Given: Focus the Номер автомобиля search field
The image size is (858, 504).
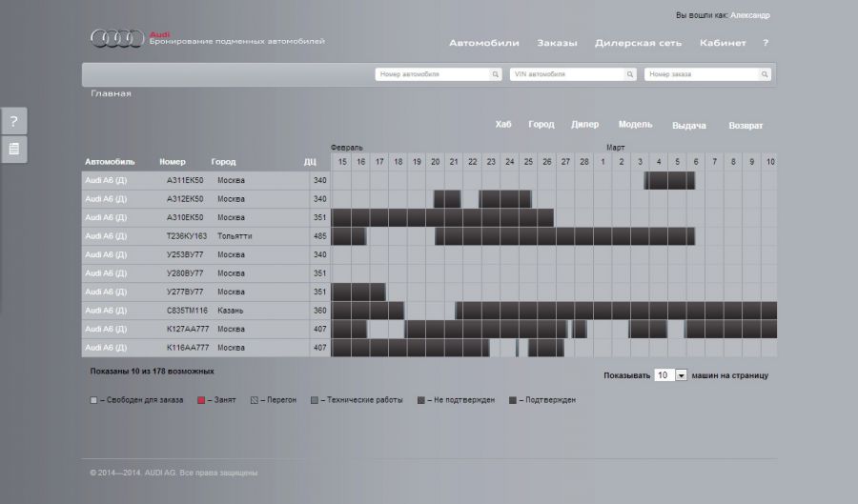Looking at the screenshot, I should click(432, 74).
